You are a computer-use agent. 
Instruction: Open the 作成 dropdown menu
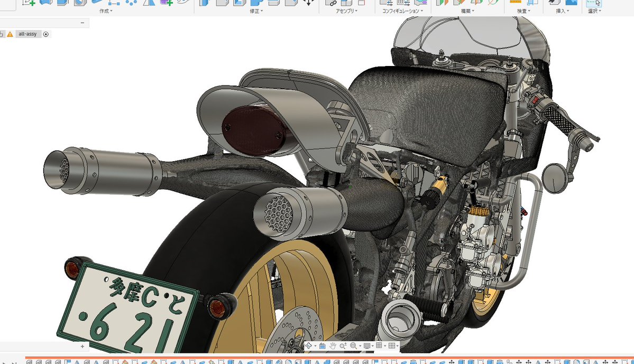[106, 11]
